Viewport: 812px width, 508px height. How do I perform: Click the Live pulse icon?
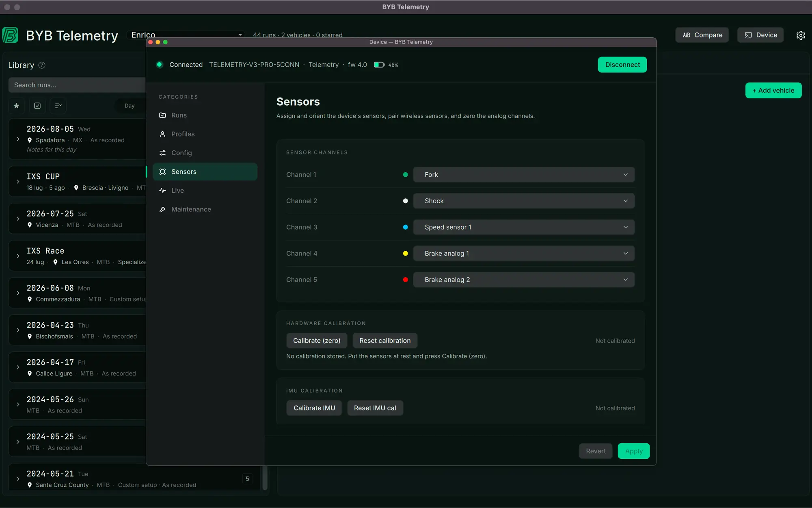tap(162, 191)
